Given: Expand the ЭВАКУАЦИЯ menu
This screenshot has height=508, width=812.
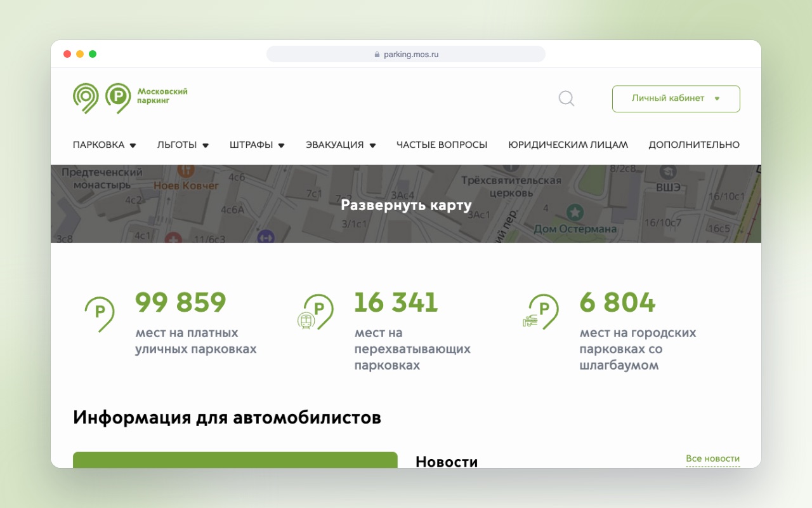Looking at the screenshot, I should pos(341,145).
